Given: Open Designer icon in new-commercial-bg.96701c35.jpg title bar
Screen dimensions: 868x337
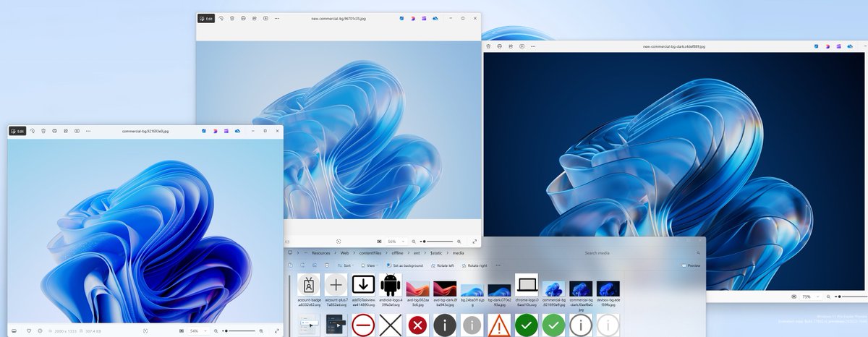Looking at the screenshot, I should 413,18.
